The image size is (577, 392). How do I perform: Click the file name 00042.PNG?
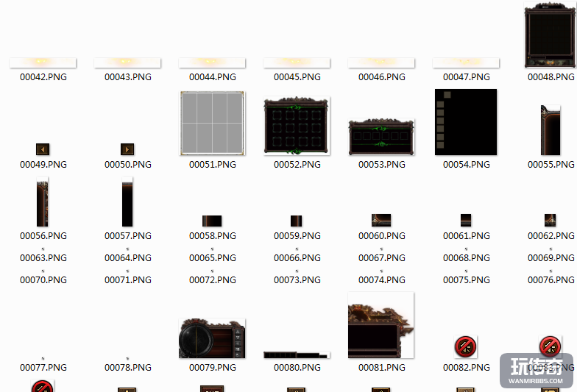click(43, 76)
